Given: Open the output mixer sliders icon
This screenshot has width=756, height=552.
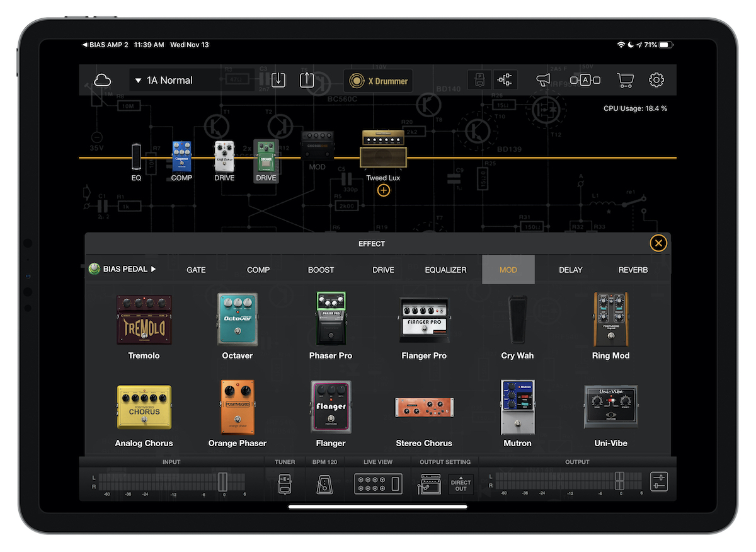Looking at the screenshot, I should click(x=659, y=483).
